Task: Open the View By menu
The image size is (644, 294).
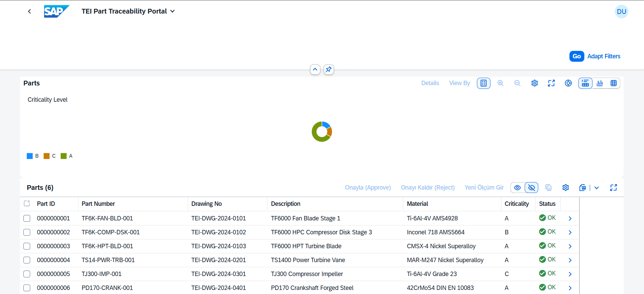Action: click(460, 83)
